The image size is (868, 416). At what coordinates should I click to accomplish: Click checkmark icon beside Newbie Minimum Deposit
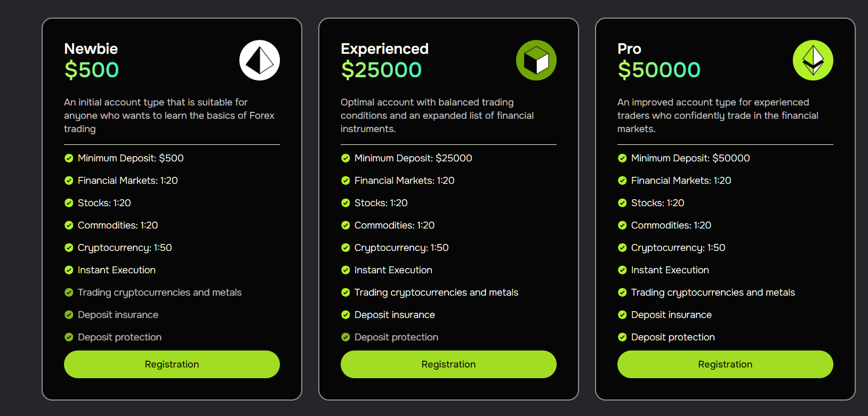coord(69,158)
